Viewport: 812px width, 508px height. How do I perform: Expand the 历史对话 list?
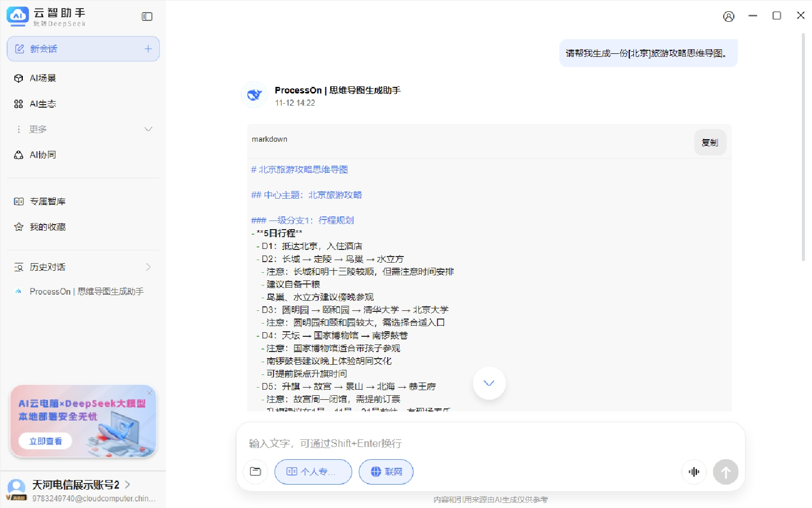(x=148, y=267)
